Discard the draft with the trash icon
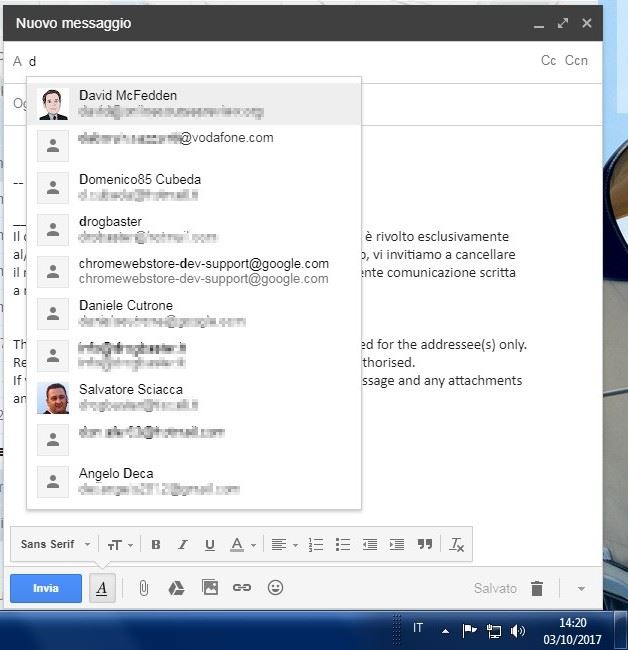This screenshot has width=628, height=650. click(x=537, y=588)
